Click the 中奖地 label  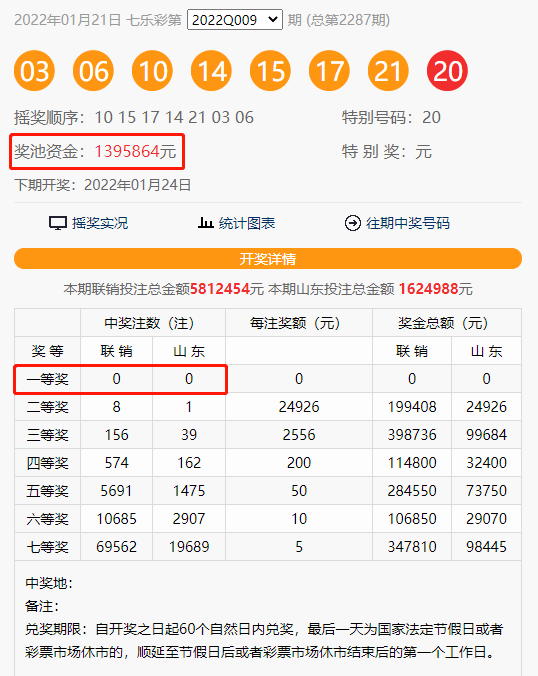click(49, 583)
